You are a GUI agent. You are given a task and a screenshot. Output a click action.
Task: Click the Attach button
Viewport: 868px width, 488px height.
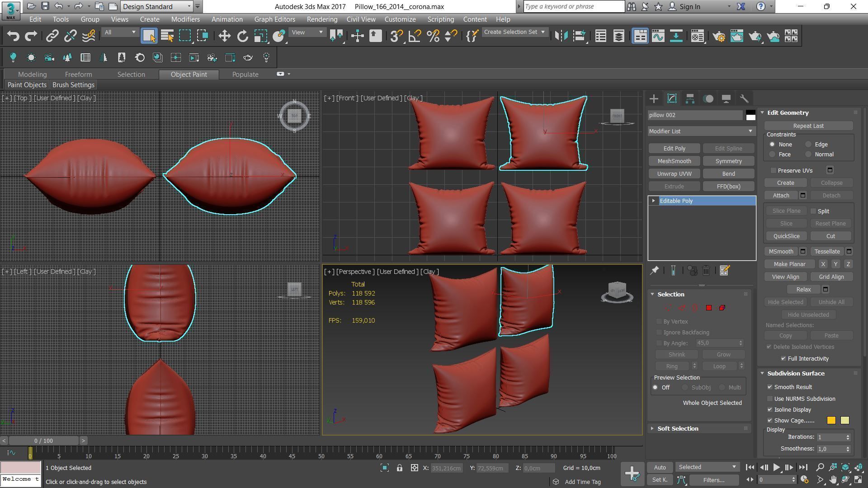click(781, 196)
